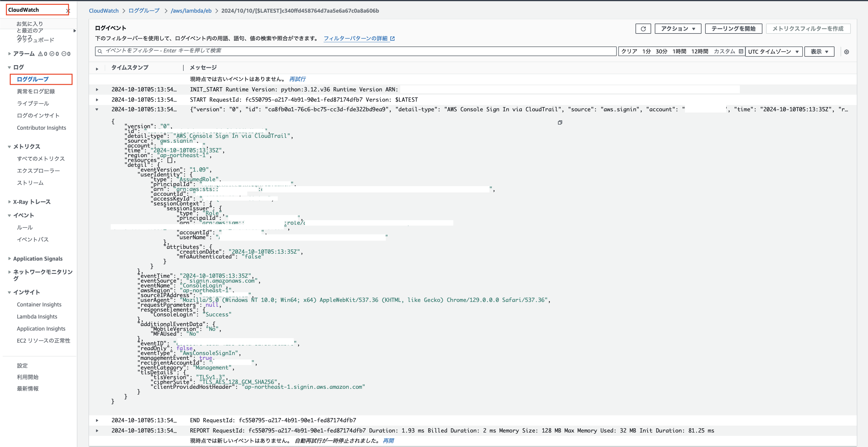Click the refresh log events icon
Image resolution: width=868 pixels, height=447 pixels.
point(643,29)
